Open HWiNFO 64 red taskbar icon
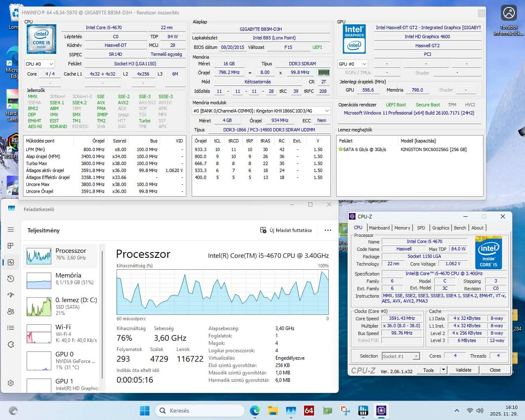This screenshot has width=525, height=420. [309, 411]
